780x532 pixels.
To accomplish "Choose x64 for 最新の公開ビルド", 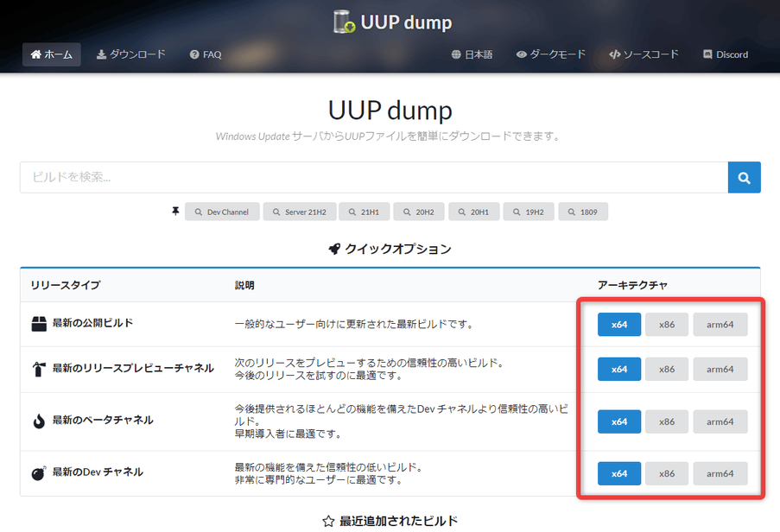I will 619,324.
